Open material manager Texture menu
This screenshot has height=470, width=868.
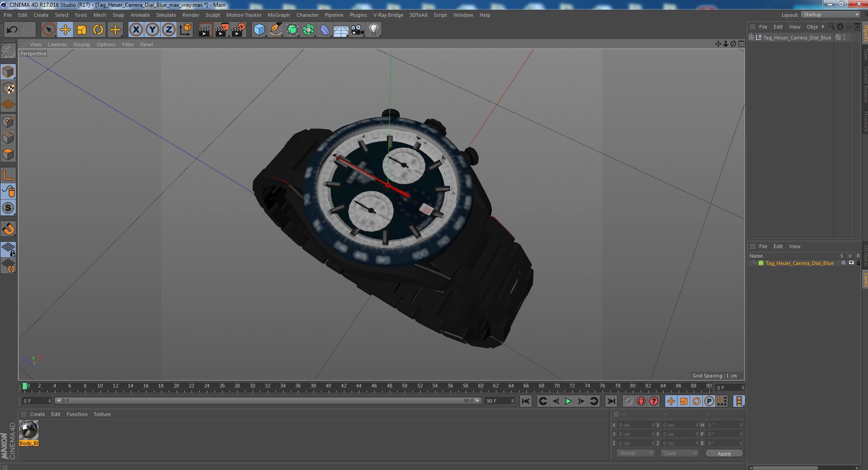click(x=102, y=414)
